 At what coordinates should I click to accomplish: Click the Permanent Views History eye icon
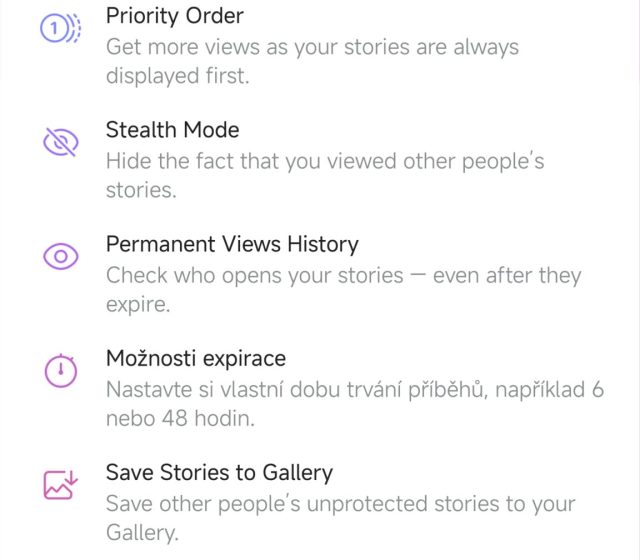point(60,257)
